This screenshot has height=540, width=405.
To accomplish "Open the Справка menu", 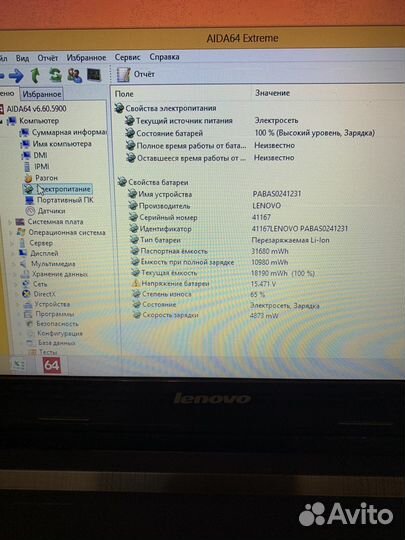I will pos(164,57).
